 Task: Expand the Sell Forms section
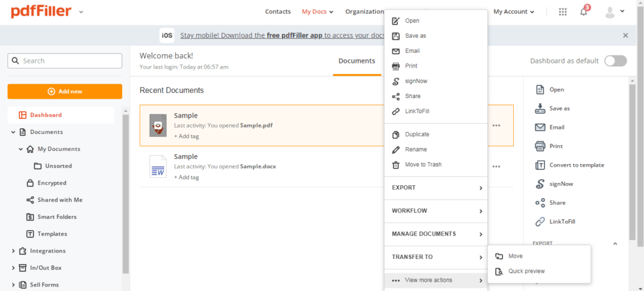pyautogui.click(x=13, y=285)
